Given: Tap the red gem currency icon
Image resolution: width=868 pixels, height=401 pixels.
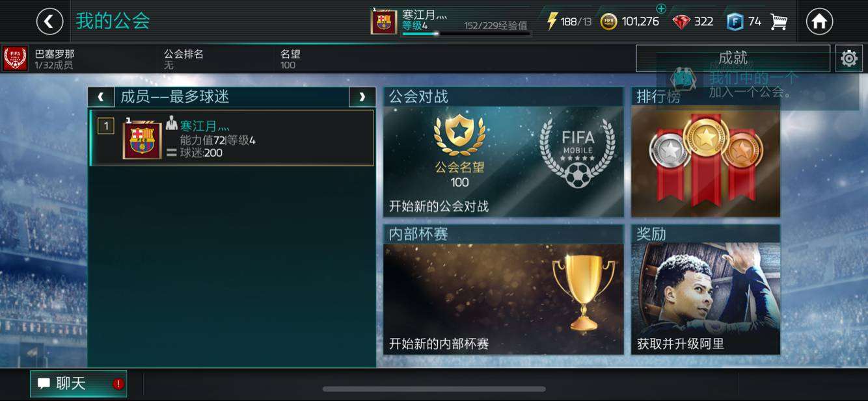Looking at the screenshot, I should point(681,21).
